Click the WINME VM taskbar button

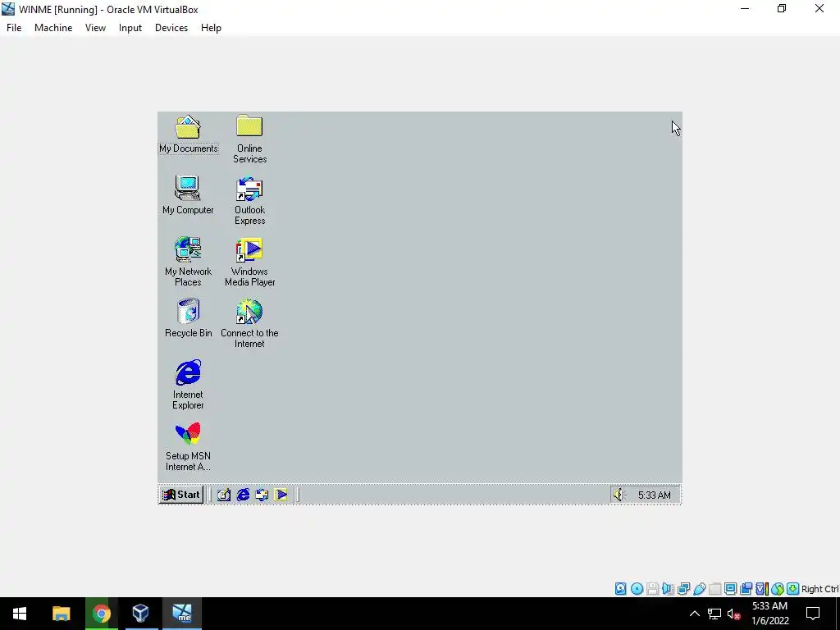(x=181, y=614)
